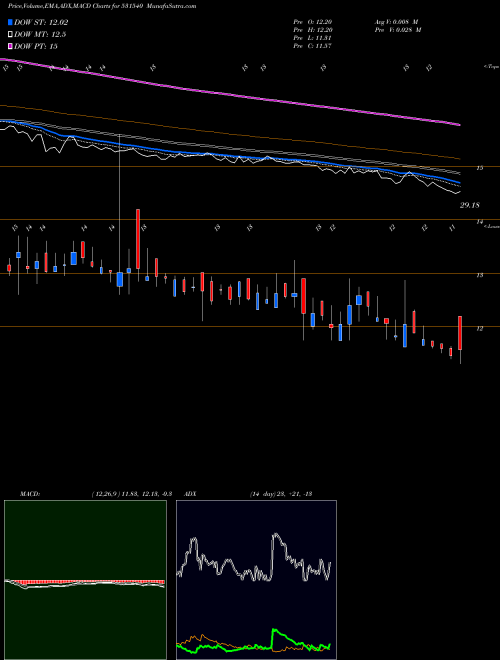Click the magenta DOW PT legend swatch

pos(10,46)
